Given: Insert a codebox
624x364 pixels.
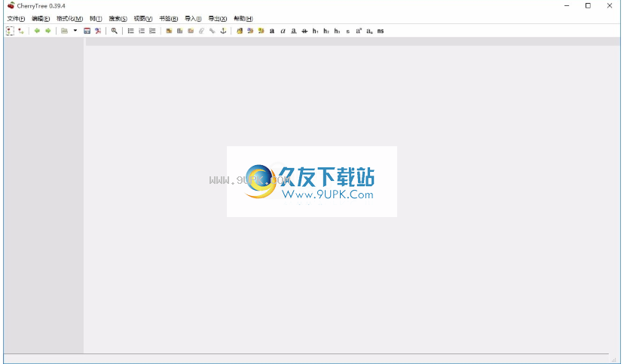Looking at the screenshot, I should (x=191, y=31).
